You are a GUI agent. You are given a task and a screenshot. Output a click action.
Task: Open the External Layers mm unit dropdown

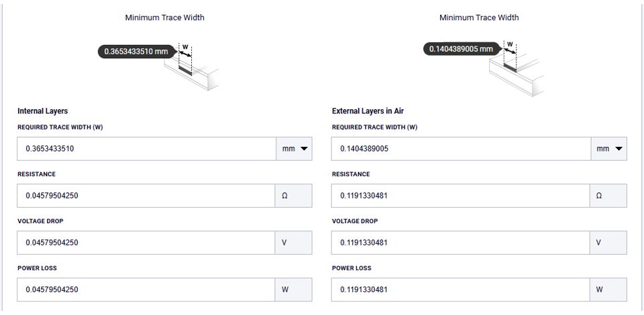pos(609,149)
